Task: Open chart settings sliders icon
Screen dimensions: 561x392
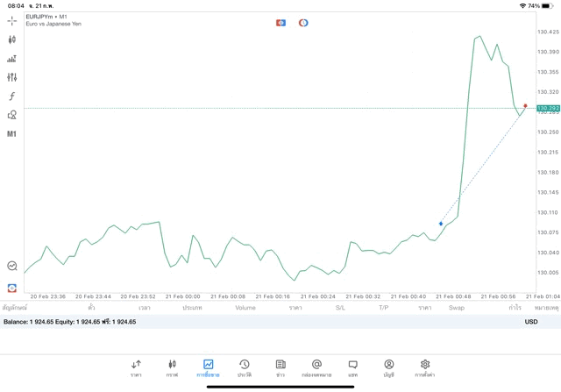Action: 11,77
